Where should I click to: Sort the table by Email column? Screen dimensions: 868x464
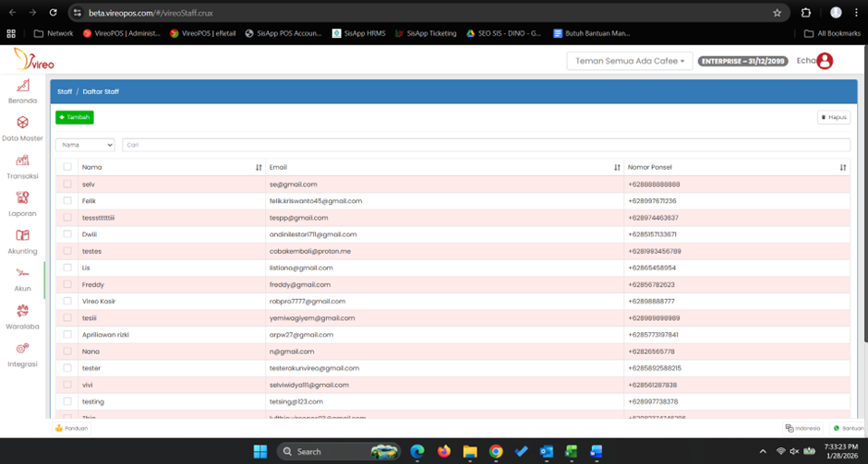click(x=617, y=167)
